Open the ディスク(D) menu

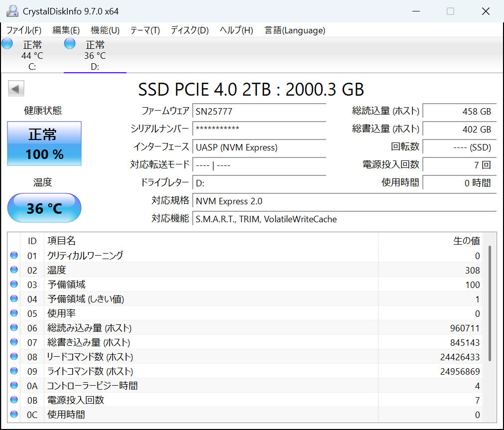click(x=189, y=30)
